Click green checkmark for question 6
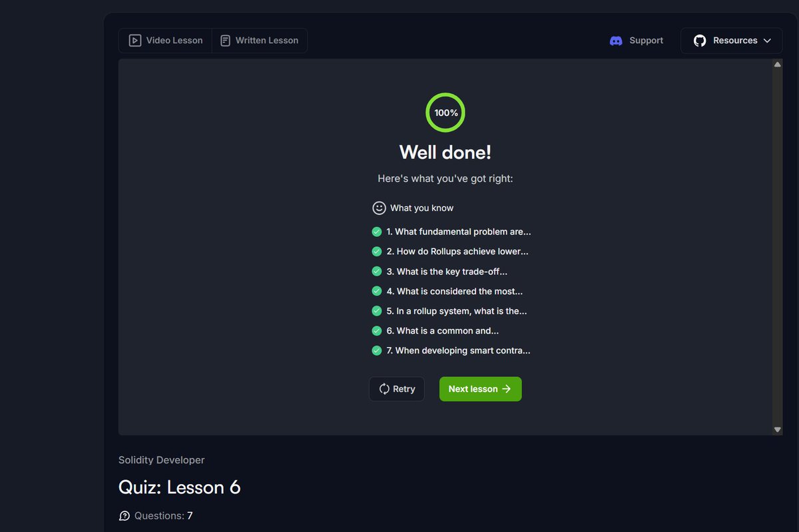 point(377,331)
